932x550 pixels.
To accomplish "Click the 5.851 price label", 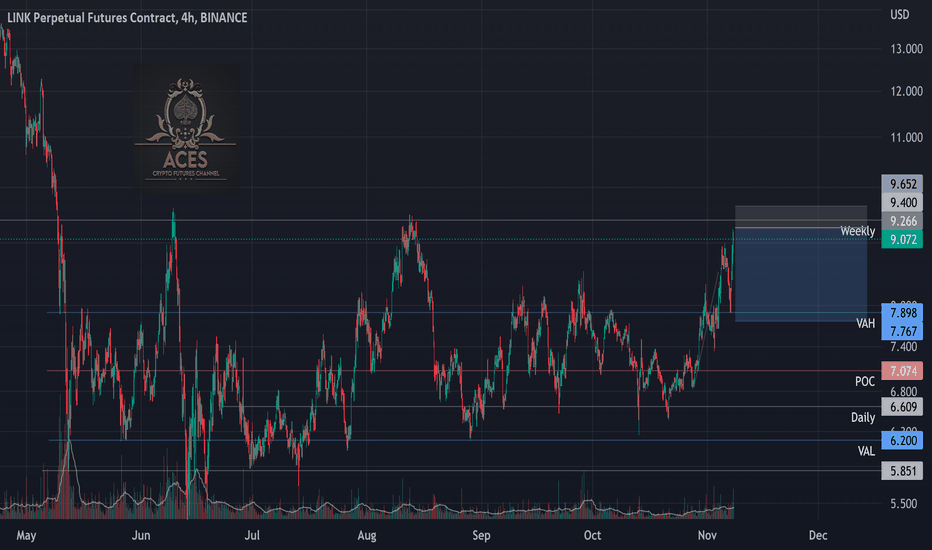I will pyautogui.click(x=902, y=471).
